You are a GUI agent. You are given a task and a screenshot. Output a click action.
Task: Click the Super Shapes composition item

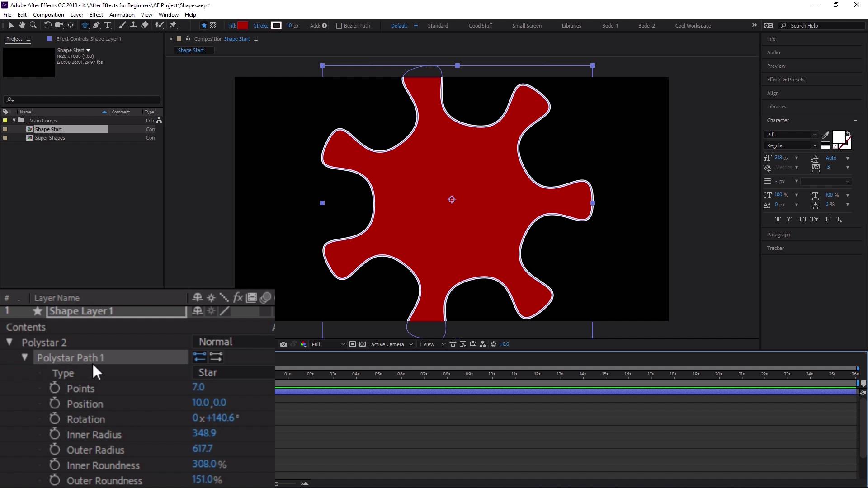pos(51,138)
